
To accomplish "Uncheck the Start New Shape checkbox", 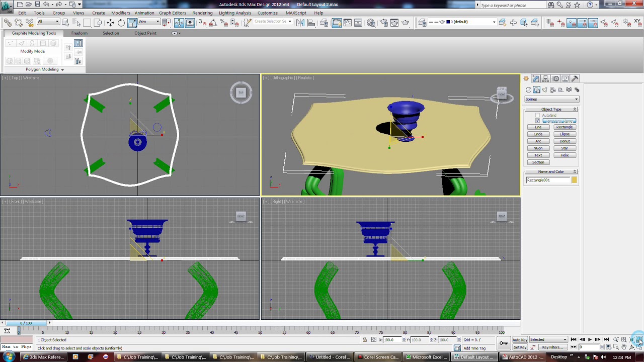I will click(x=537, y=121).
